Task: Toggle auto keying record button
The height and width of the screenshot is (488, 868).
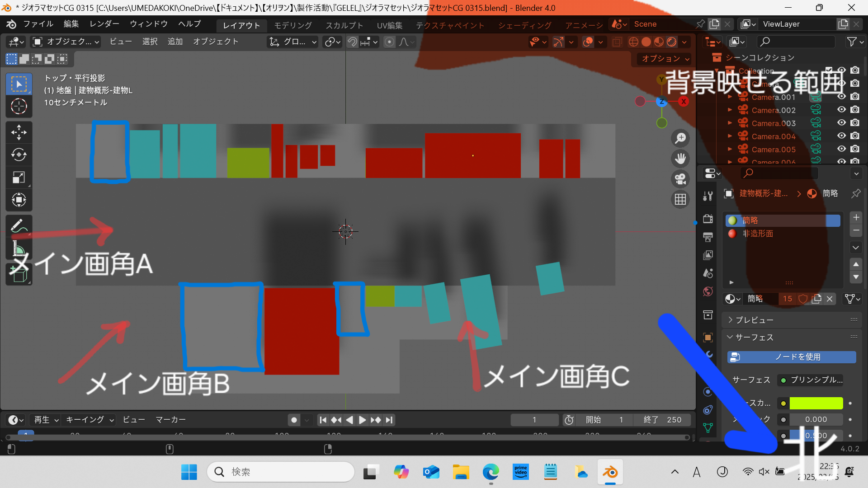Action: [294, 420]
